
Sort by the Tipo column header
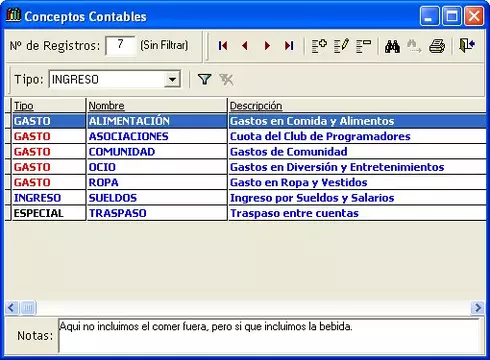pyautogui.click(x=49, y=106)
